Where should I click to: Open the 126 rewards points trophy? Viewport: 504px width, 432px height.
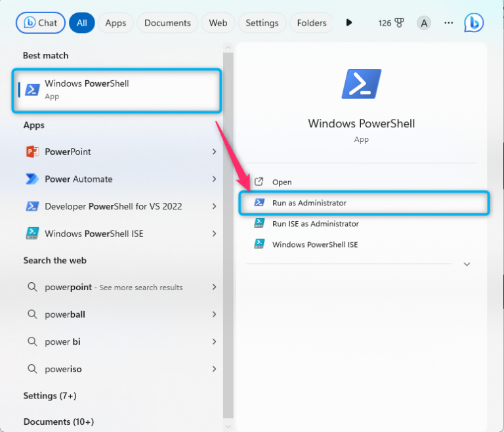click(391, 23)
